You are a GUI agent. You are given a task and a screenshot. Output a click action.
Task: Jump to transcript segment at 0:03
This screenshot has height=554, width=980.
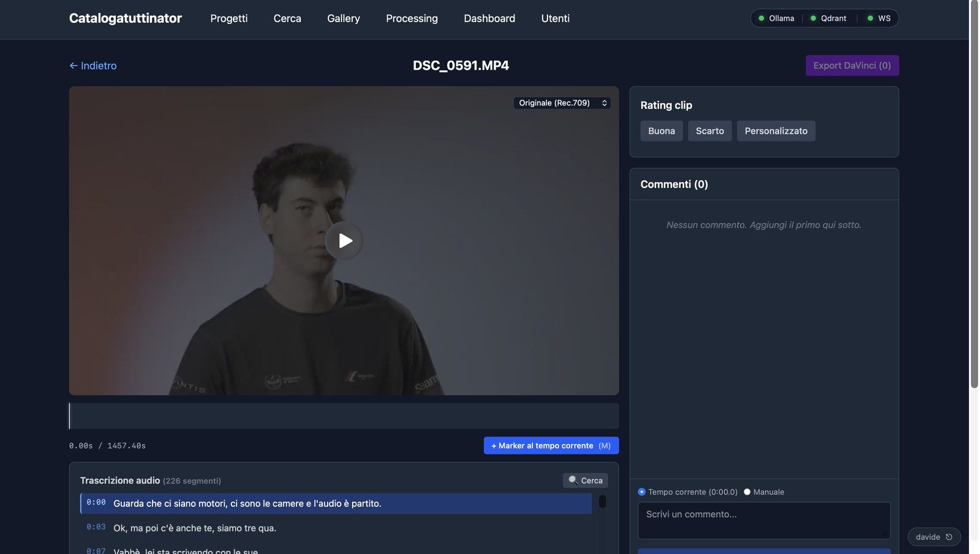point(336,528)
